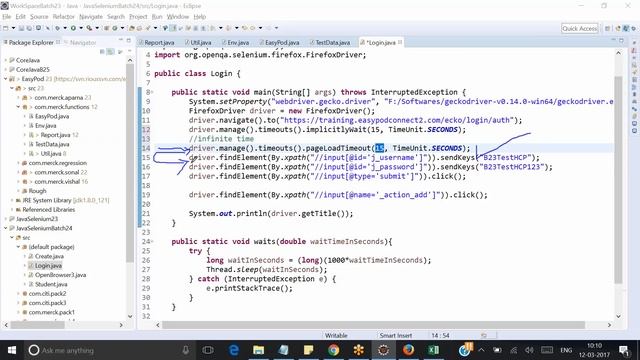Collapse the waits method fold at line 24

(x=152, y=242)
